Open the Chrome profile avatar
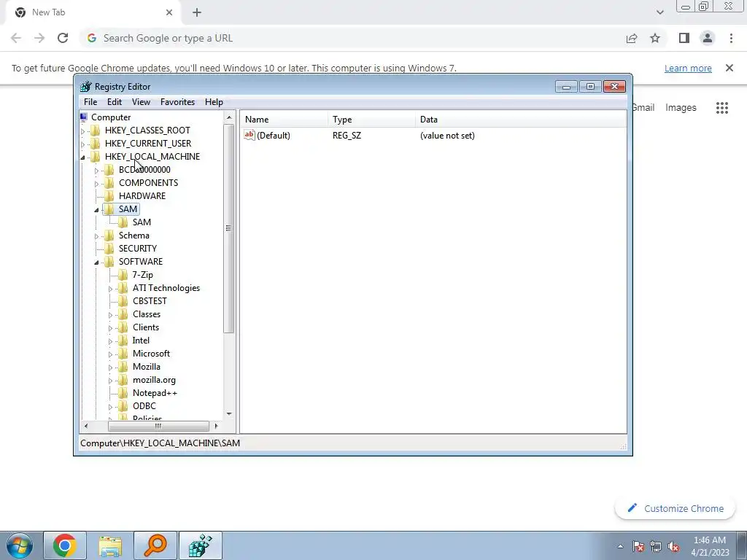 coord(708,38)
